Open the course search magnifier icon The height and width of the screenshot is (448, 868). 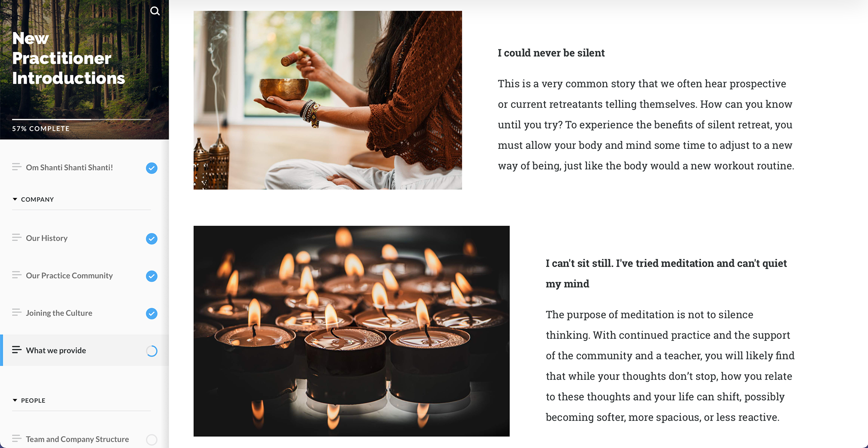tap(155, 11)
